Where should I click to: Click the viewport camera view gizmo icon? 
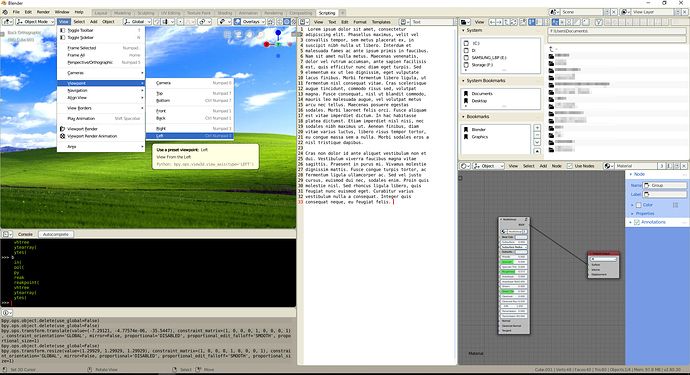click(238, 34)
